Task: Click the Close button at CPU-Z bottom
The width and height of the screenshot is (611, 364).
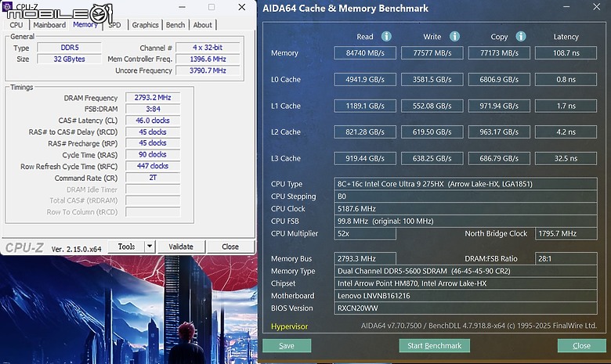Action: [230, 247]
